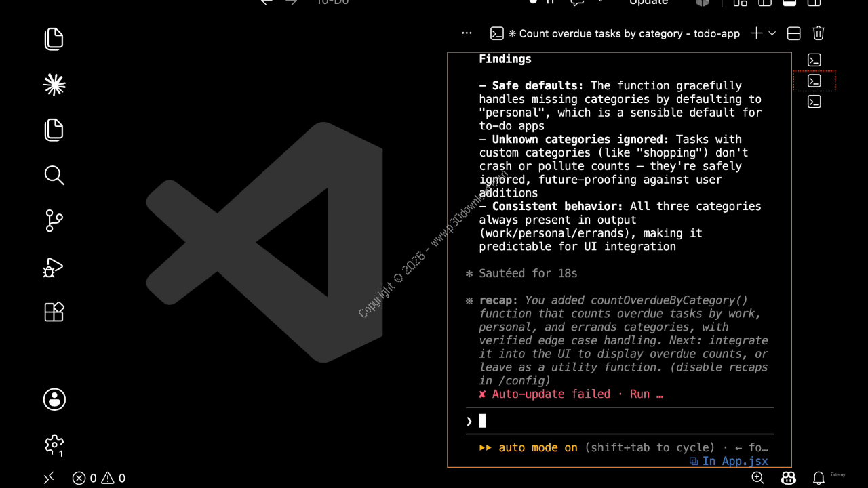Focus the Claude Code prompt input line

tap(619, 421)
